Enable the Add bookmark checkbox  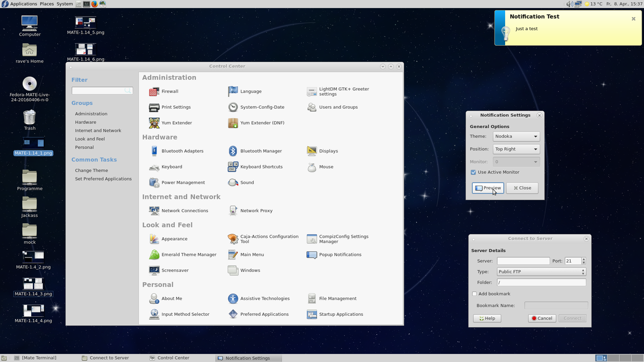(x=474, y=294)
